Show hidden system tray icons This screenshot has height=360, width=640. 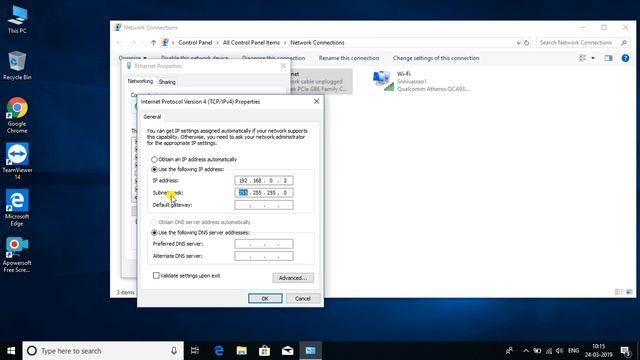tap(526, 351)
